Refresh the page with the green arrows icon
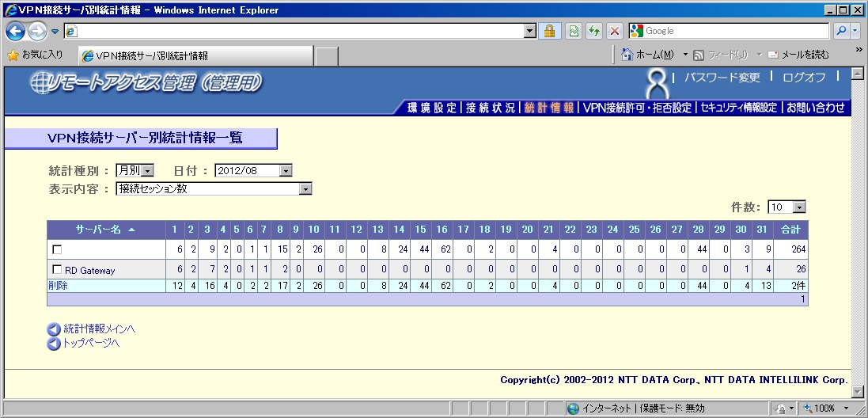This screenshot has height=418, width=868. tap(594, 31)
